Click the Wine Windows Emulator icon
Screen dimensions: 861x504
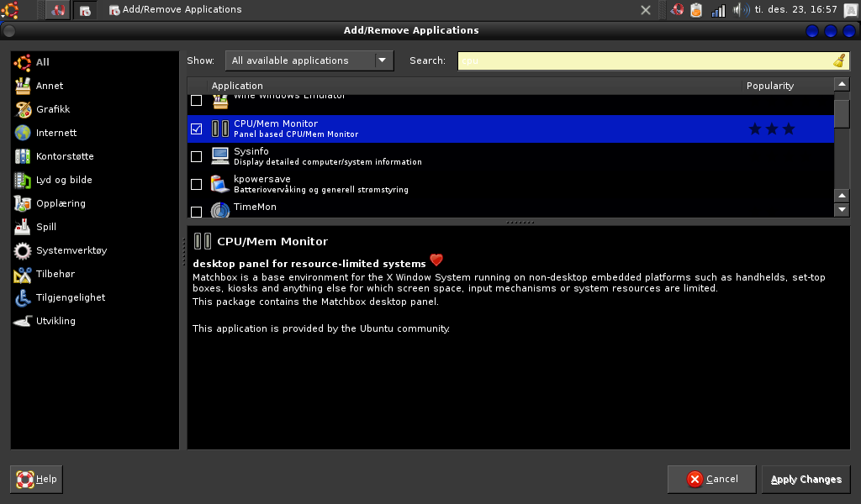220,102
